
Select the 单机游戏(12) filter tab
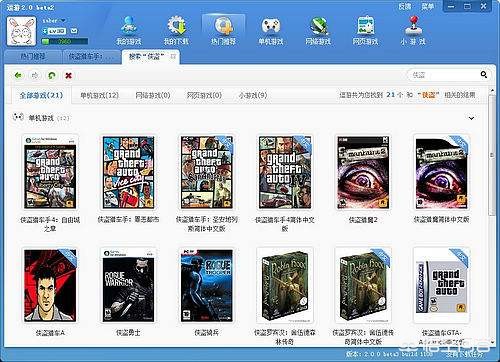99,95
